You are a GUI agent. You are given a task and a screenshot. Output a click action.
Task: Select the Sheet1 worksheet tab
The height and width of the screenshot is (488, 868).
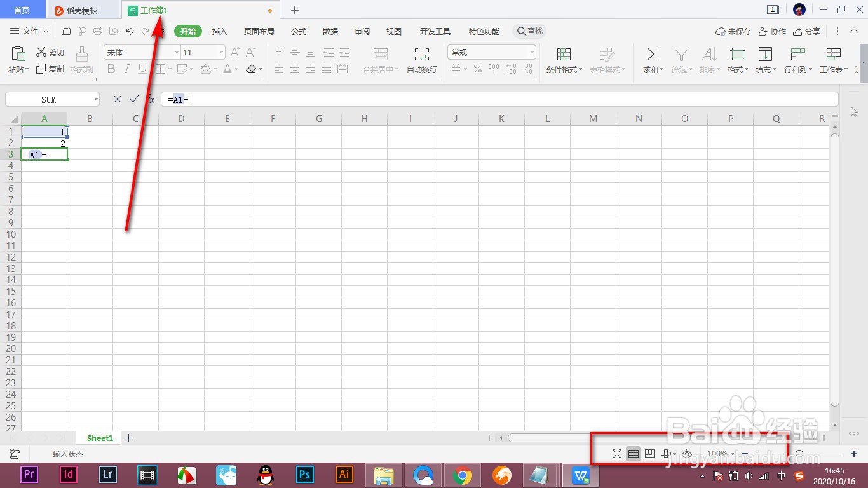coord(100,438)
